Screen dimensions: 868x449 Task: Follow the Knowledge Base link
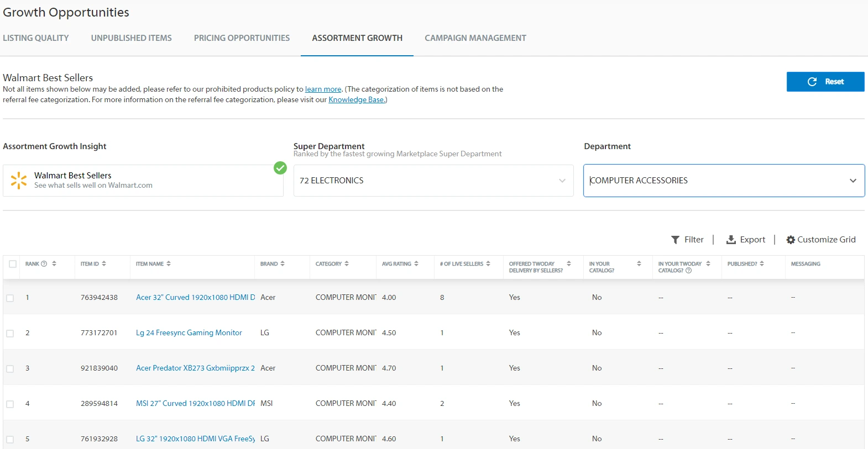pyautogui.click(x=356, y=100)
